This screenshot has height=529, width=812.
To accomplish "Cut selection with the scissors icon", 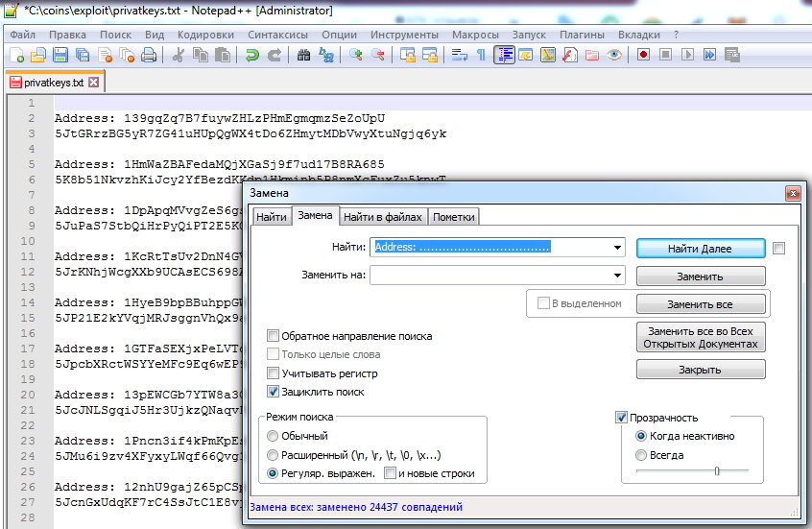I will (179, 55).
